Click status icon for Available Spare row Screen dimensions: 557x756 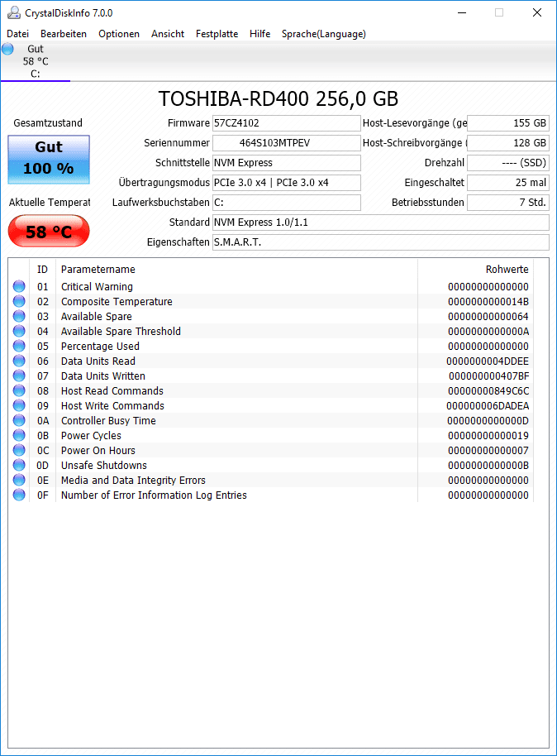click(x=19, y=316)
